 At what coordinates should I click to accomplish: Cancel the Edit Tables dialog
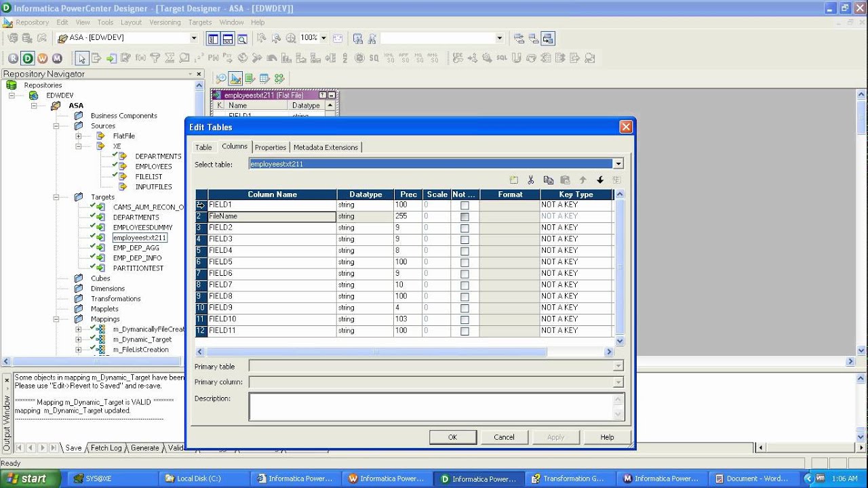[x=504, y=437]
